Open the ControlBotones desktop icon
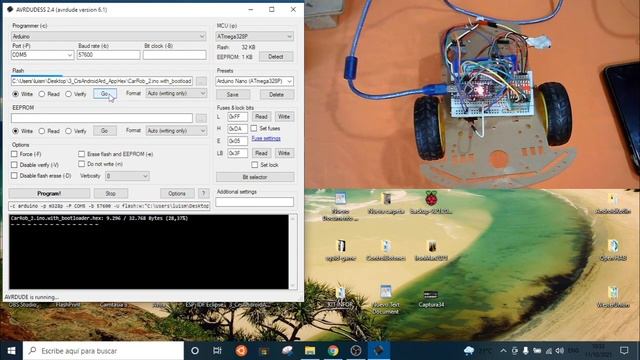The width and height of the screenshot is (640, 360). point(386,250)
